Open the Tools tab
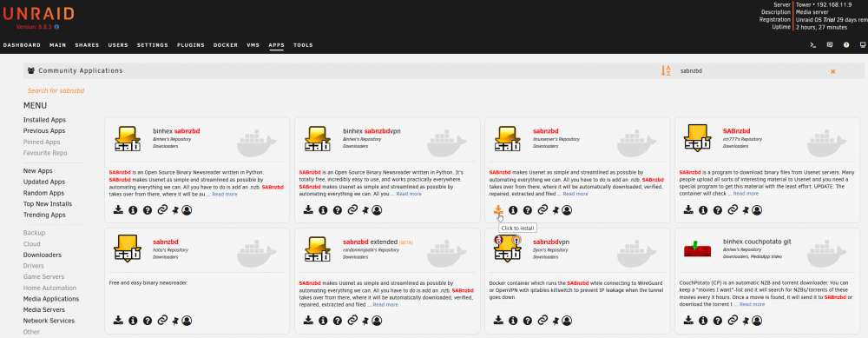The height and width of the screenshot is (338, 868). [x=303, y=45]
